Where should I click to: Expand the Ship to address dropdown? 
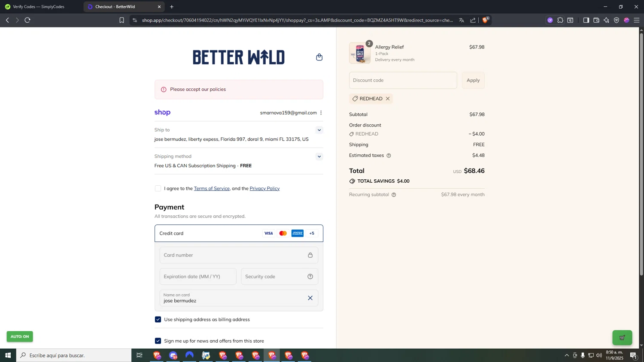coord(319,130)
